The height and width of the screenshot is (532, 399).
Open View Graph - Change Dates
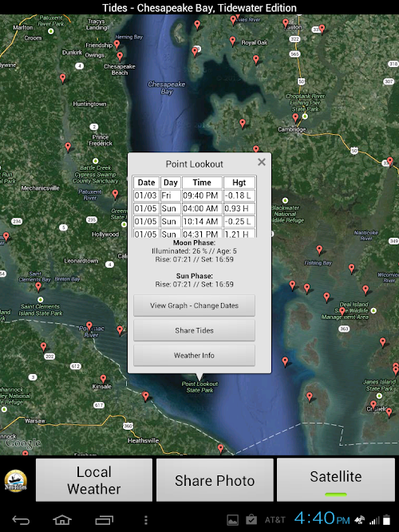tap(194, 305)
